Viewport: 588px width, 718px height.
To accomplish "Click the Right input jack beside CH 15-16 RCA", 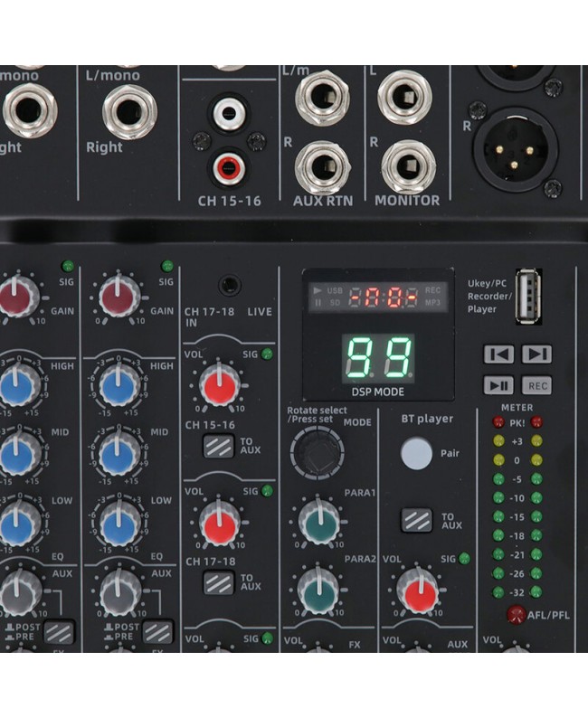I will [x=129, y=112].
